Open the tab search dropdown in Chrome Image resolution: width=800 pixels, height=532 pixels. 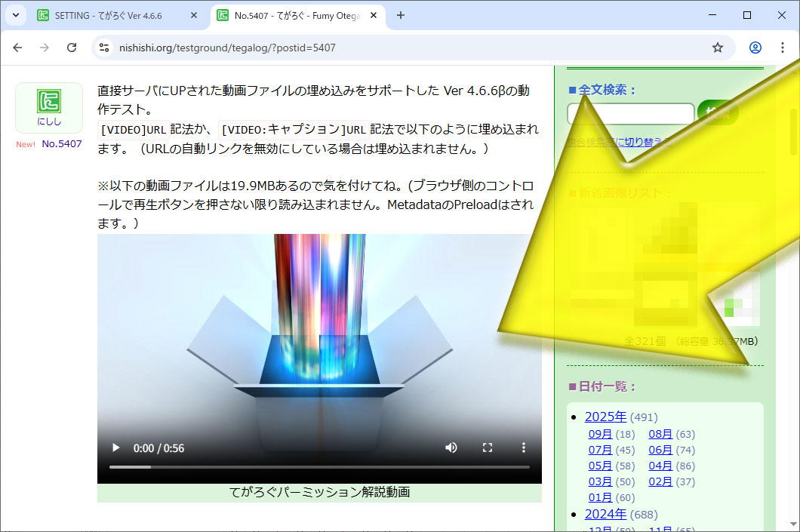pyautogui.click(x=16, y=15)
